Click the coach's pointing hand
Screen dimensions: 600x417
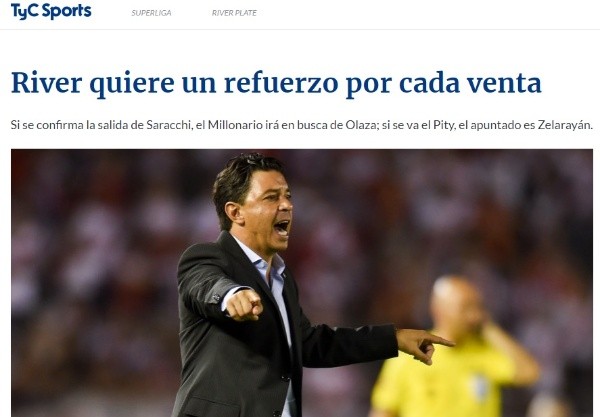[x=425, y=345]
